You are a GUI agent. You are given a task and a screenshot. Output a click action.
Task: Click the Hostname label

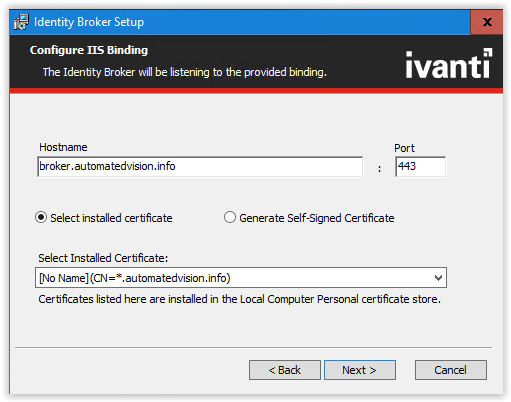63,147
